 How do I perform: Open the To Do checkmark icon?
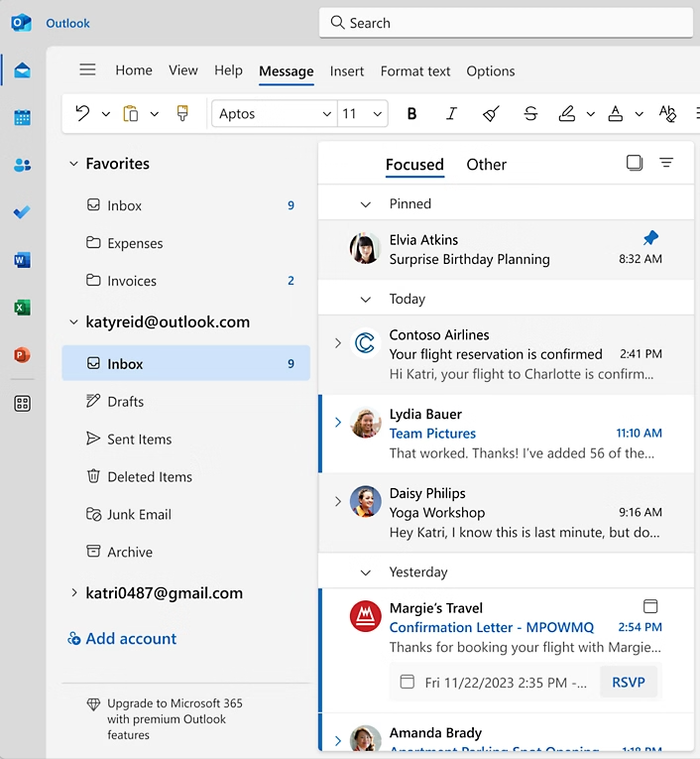[22, 212]
